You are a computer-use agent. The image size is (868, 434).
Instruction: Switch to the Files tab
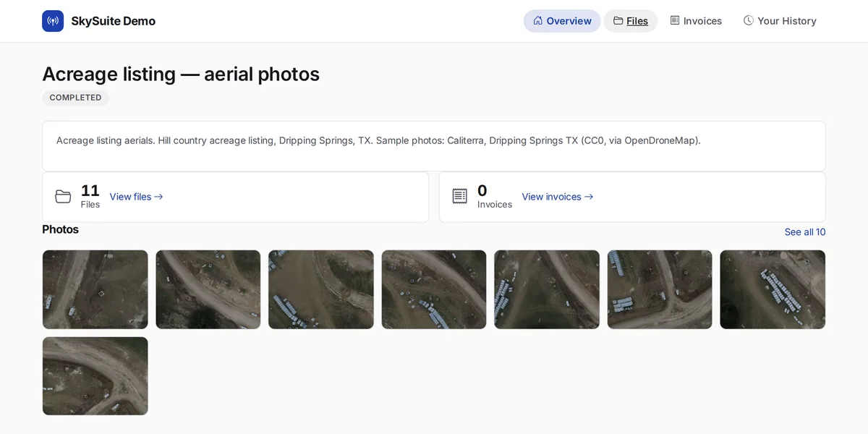pyautogui.click(x=631, y=21)
